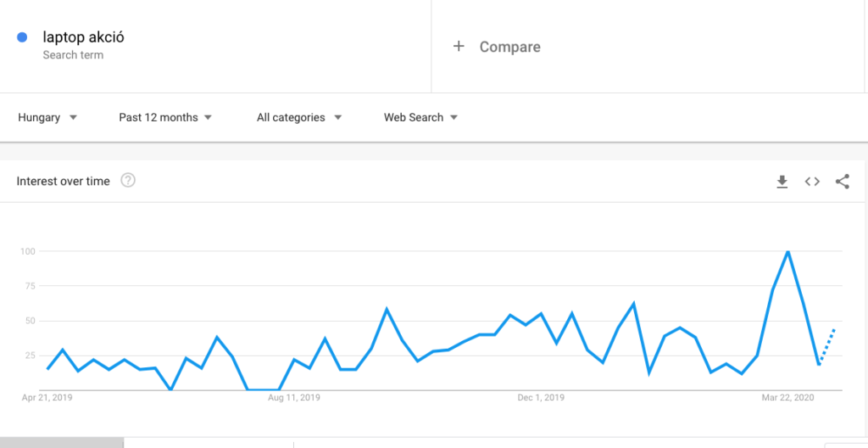
Task: Edit the laptop akció search term
Action: coord(84,37)
